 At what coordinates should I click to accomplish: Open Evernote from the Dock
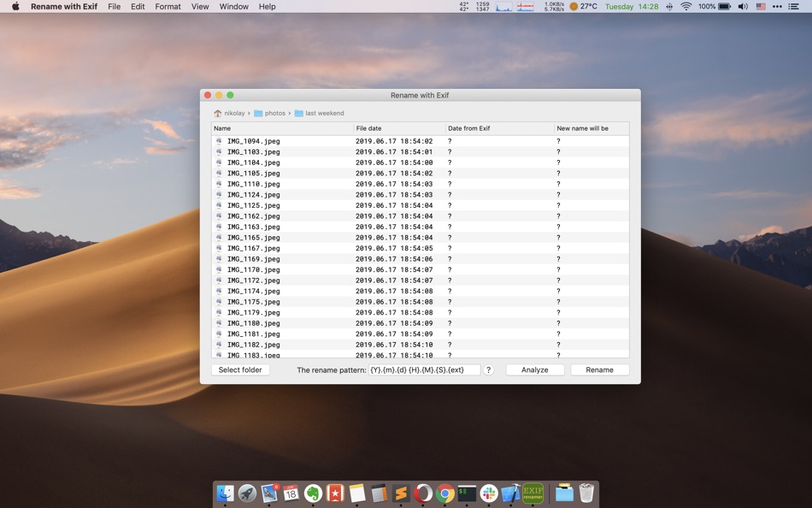[x=311, y=492]
